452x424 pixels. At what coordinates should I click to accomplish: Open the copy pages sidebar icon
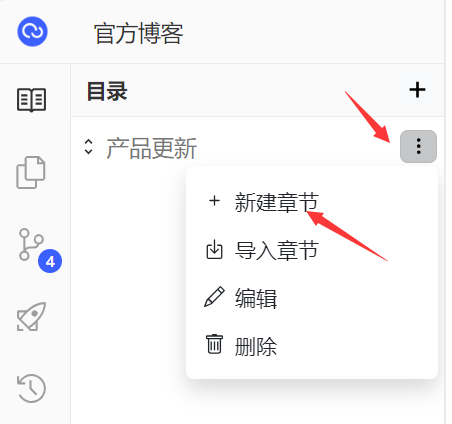click(x=31, y=172)
